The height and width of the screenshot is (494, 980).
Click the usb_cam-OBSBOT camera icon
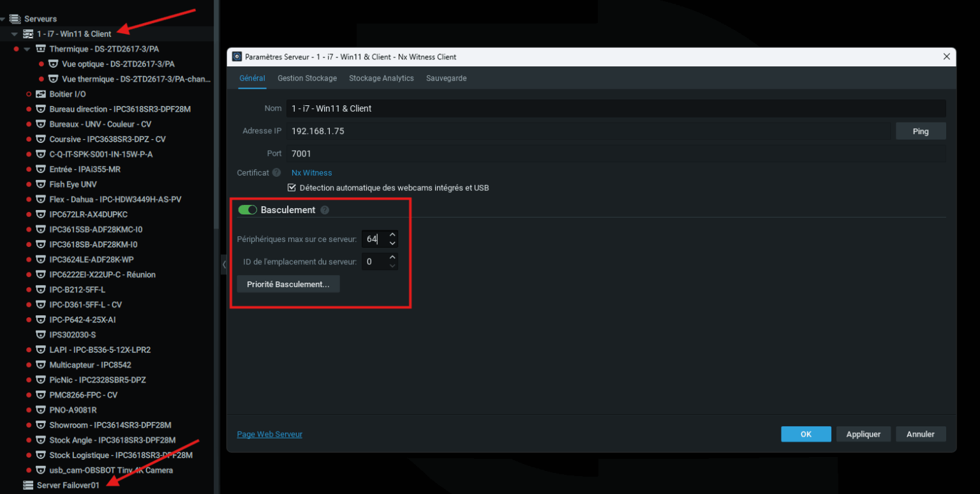[41, 470]
